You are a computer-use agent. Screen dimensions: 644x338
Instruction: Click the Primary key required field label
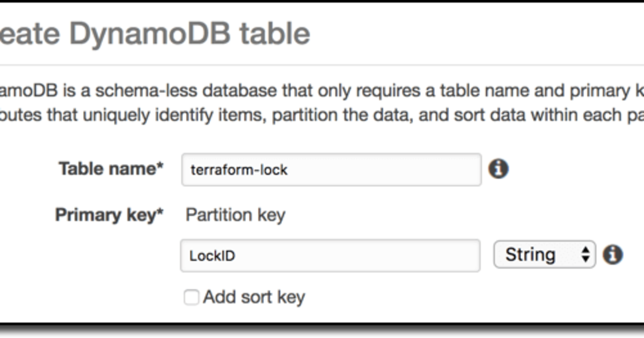[109, 215]
